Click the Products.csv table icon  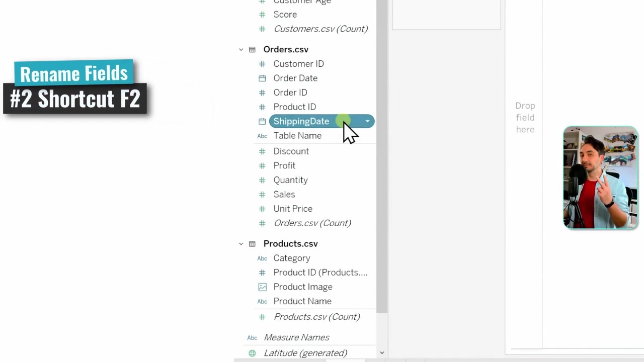click(252, 243)
